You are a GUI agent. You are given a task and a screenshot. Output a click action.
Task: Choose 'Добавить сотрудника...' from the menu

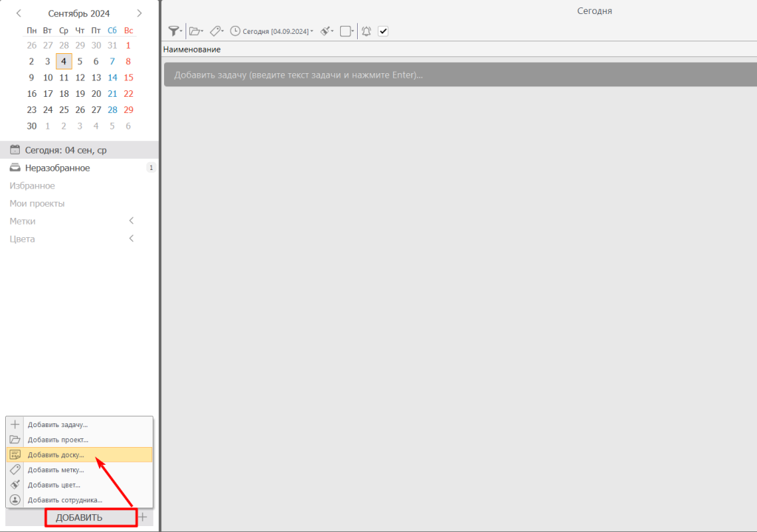(80, 499)
